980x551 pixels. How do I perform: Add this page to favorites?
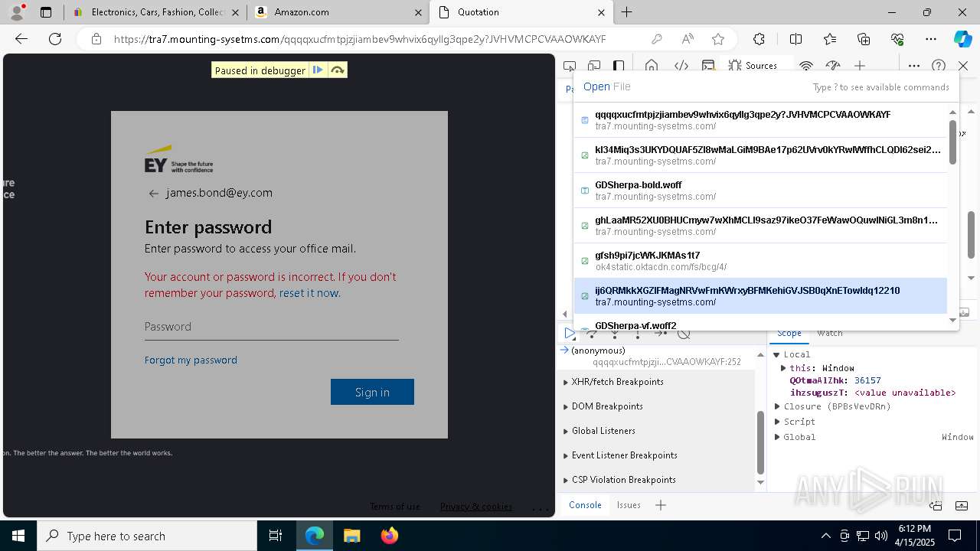[x=717, y=39]
